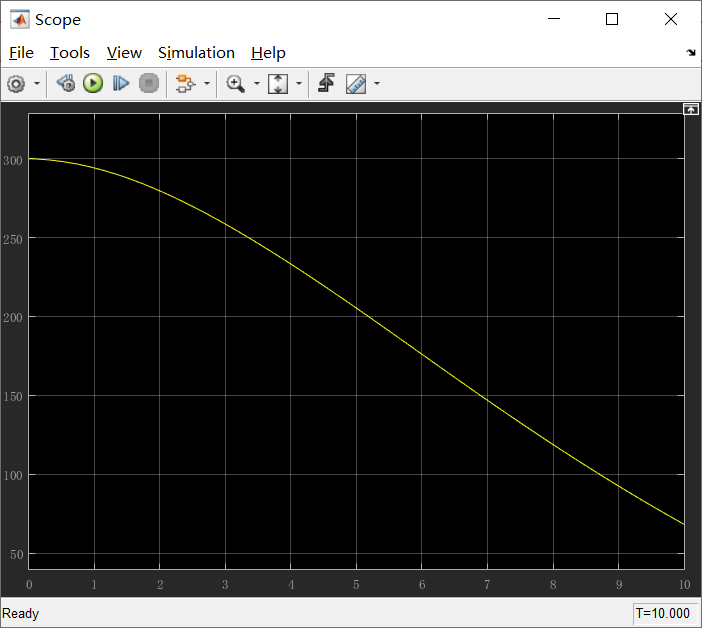Close the Scope window
This screenshot has height=628, width=702.
click(671, 19)
